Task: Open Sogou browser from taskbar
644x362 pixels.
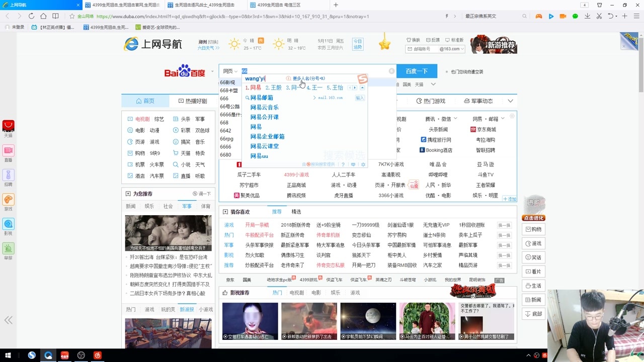Action: (x=32, y=355)
